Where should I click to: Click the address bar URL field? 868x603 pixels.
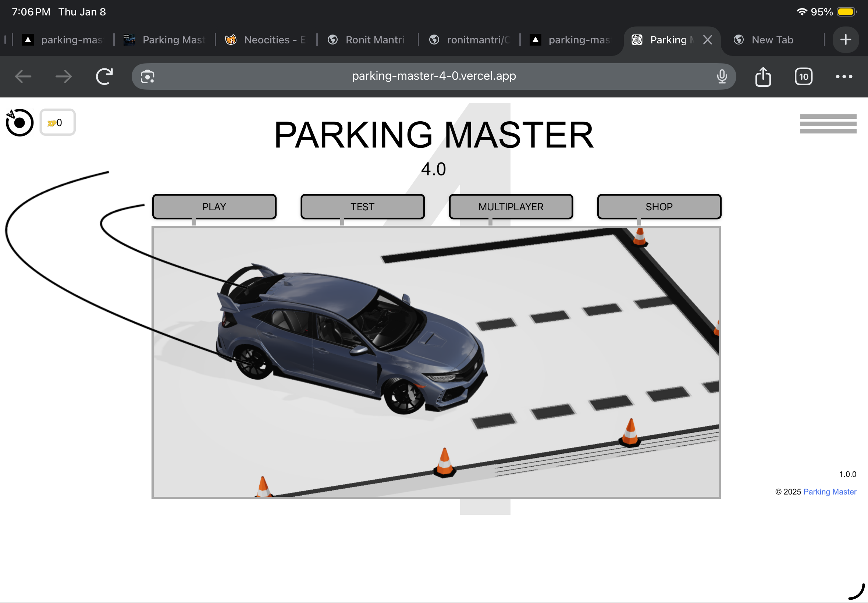pyautogui.click(x=433, y=76)
